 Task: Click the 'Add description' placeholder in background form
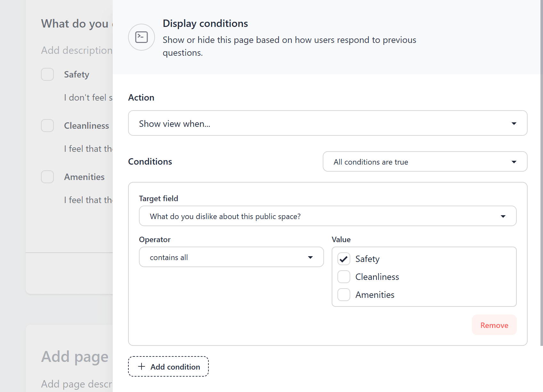(77, 50)
